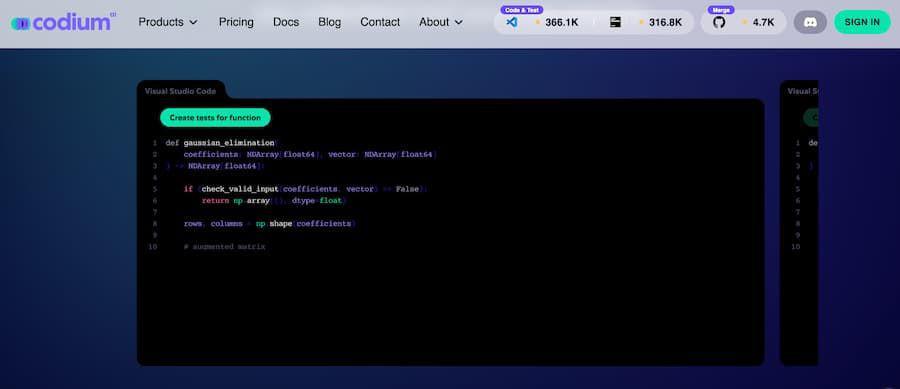Screen dimensions: 900x389
Task: Open the Blog link
Action: [x=329, y=22]
